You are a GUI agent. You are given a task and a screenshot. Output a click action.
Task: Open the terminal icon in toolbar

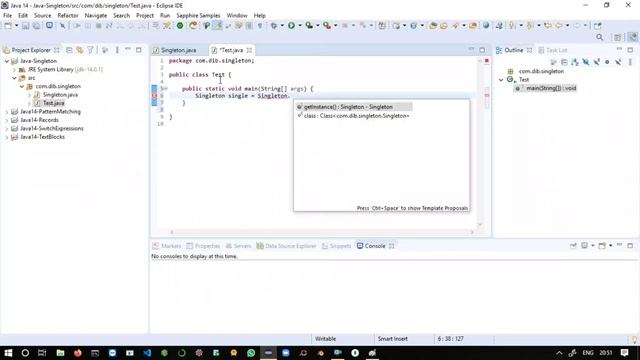(49, 26)
